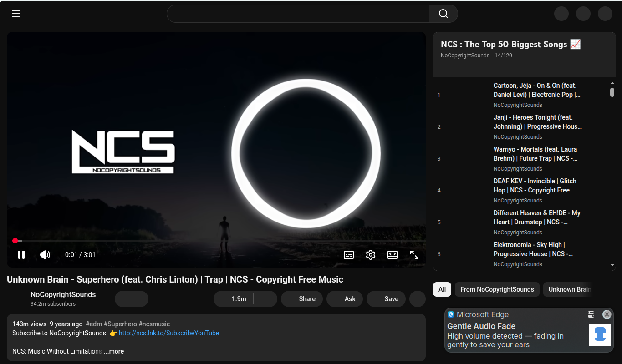622x364 pixels.
Task: Pause the video playback
Action: click(21, 255)
